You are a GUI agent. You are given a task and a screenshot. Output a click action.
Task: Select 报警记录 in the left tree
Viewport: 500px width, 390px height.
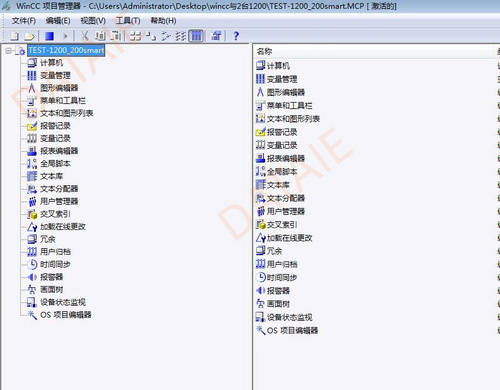(55, 126)
